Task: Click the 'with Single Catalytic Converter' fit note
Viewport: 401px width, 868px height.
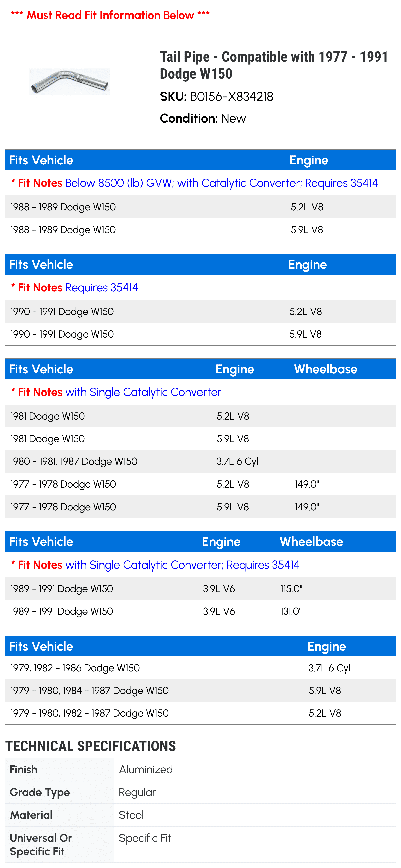Action: point(143,392)
